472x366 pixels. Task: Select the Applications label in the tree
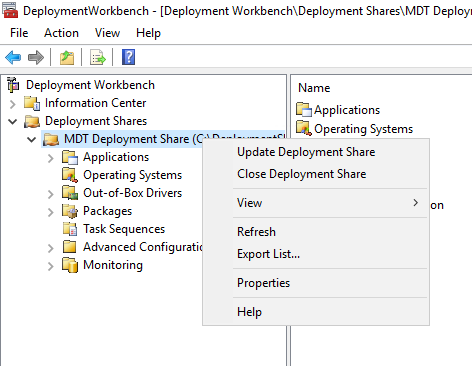click(x=116, y=157)
